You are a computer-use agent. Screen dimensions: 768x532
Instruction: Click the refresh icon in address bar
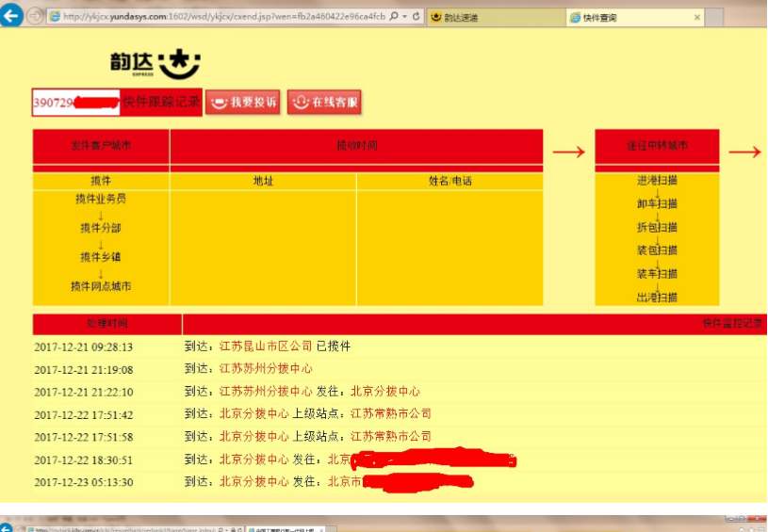[417, 16]
